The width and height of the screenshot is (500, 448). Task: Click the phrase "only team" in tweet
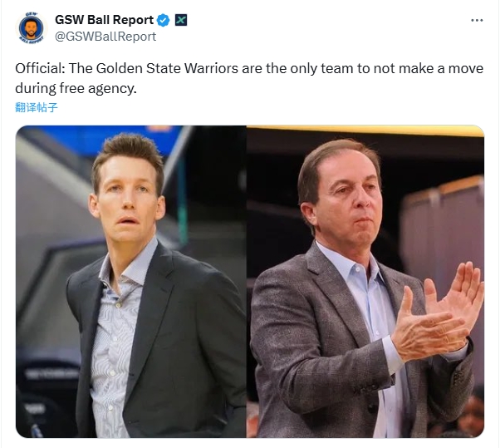321,68
